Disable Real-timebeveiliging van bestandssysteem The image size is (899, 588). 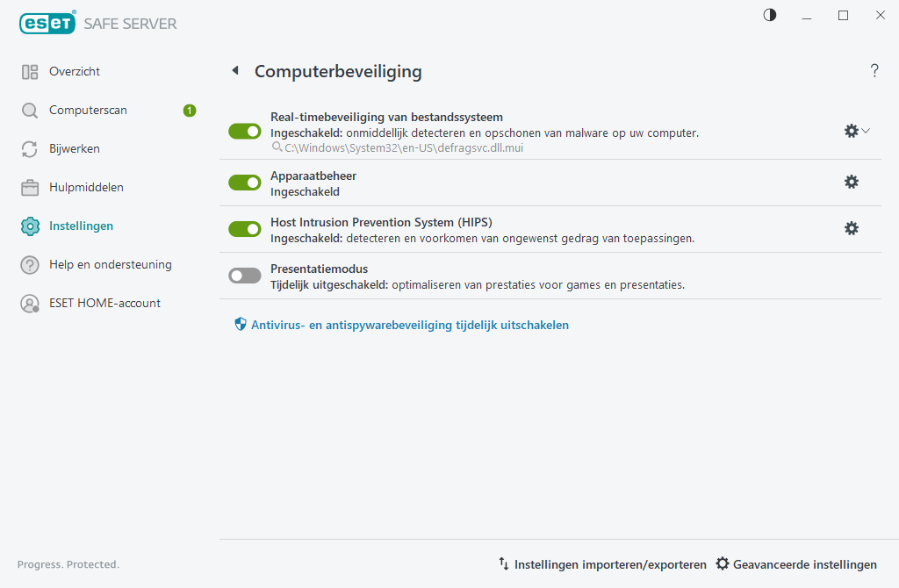244,130
